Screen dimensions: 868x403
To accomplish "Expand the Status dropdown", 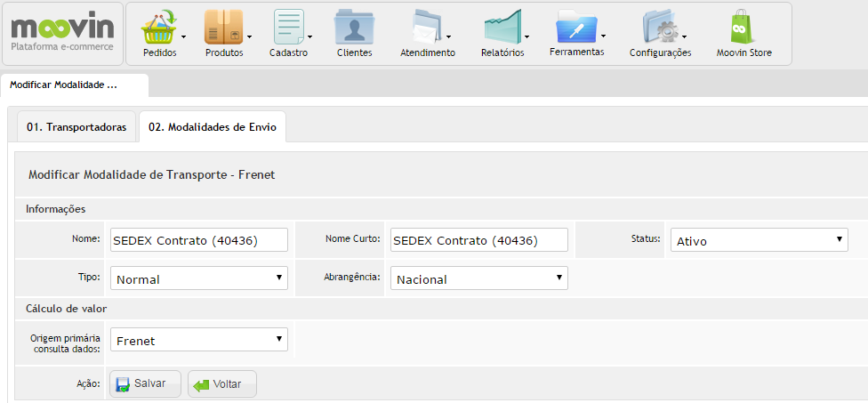I will click(x=757, y=240).
